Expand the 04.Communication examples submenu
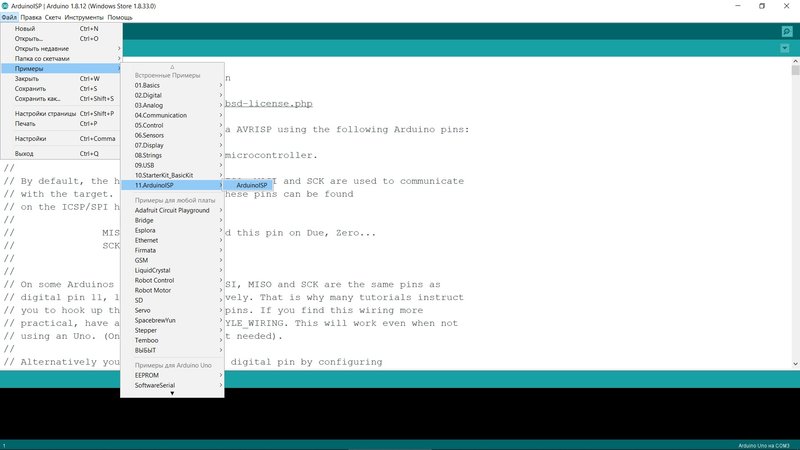Screen dimensions: 800x450 tap(162, 115)
